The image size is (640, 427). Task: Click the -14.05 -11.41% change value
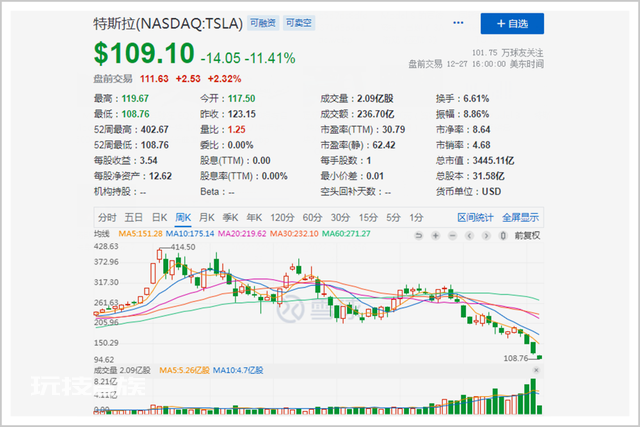pos(248,58)
